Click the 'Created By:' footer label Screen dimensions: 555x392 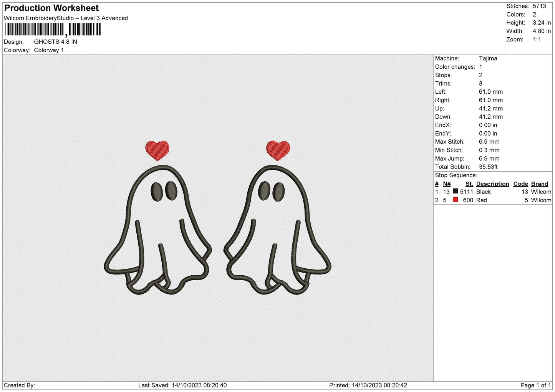tap(19, 385)
